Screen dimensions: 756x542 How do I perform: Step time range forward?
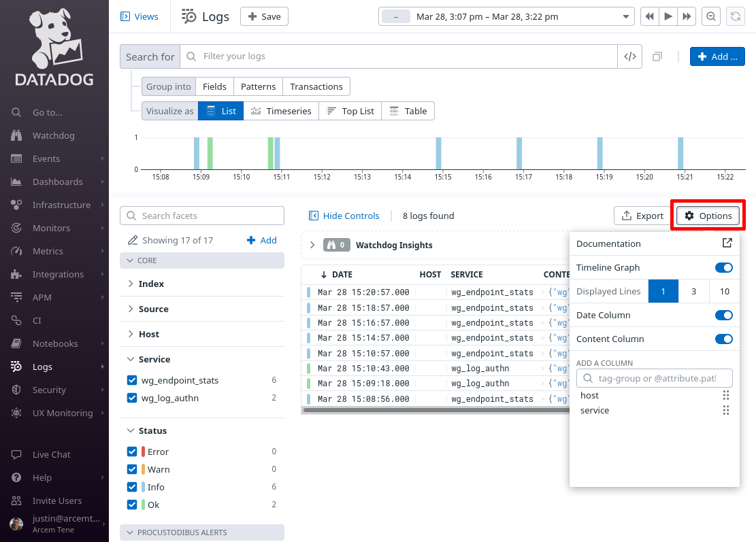click(687, 16)
